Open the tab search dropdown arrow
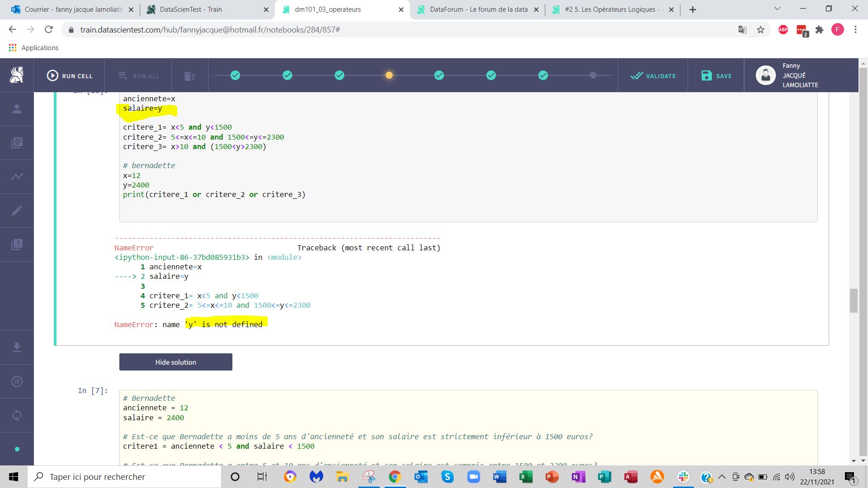Image resolution: width=868 pixels, height=488 pixels. [x=777, y=9]
